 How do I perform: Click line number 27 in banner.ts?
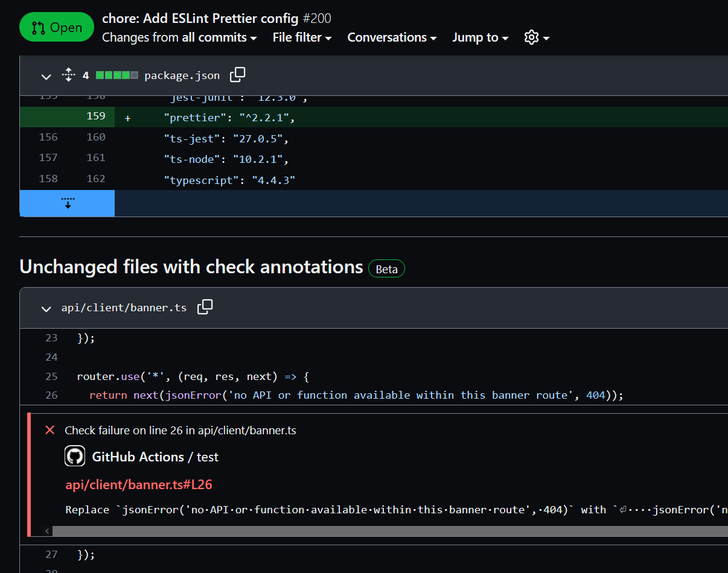pyautogui.click(x=51, y=554)
